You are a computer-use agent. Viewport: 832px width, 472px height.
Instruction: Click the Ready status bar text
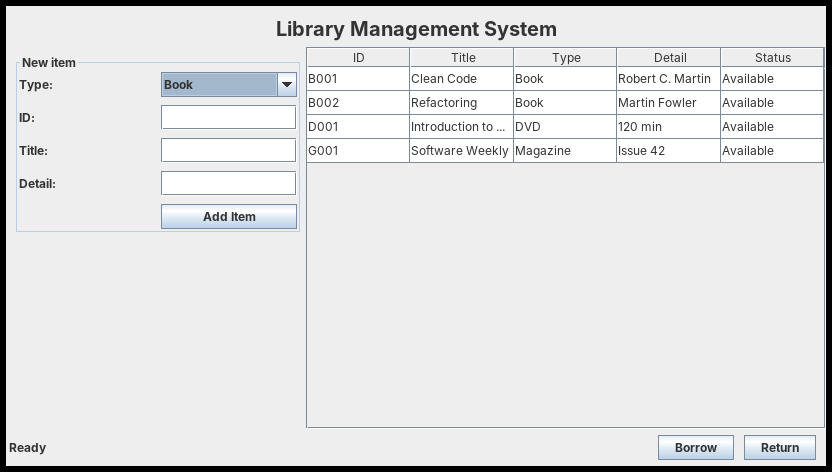(28, 448)
